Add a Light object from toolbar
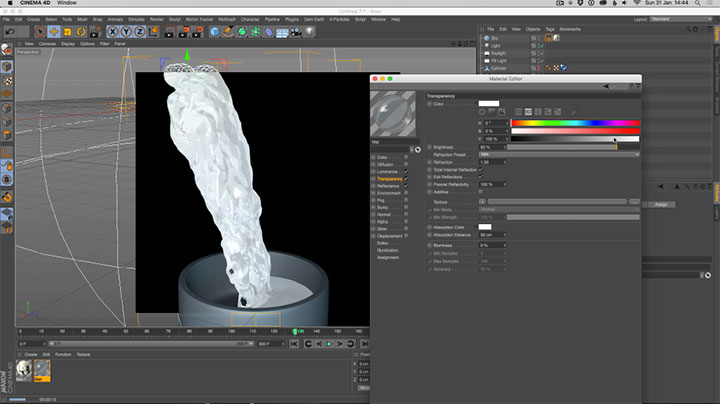The height and width of the screenshot is (404, 720). pos(310,32)
